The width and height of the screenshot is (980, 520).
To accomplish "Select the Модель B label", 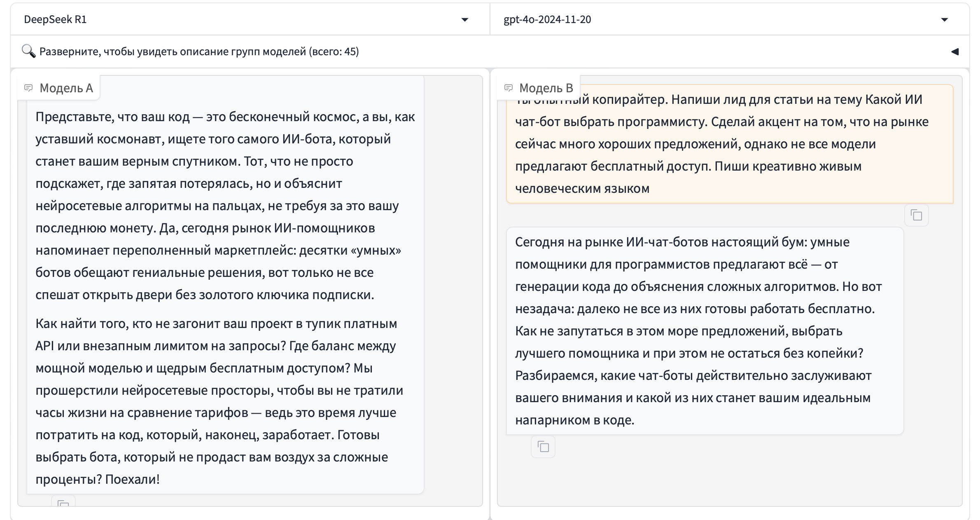I will (546, 88).
